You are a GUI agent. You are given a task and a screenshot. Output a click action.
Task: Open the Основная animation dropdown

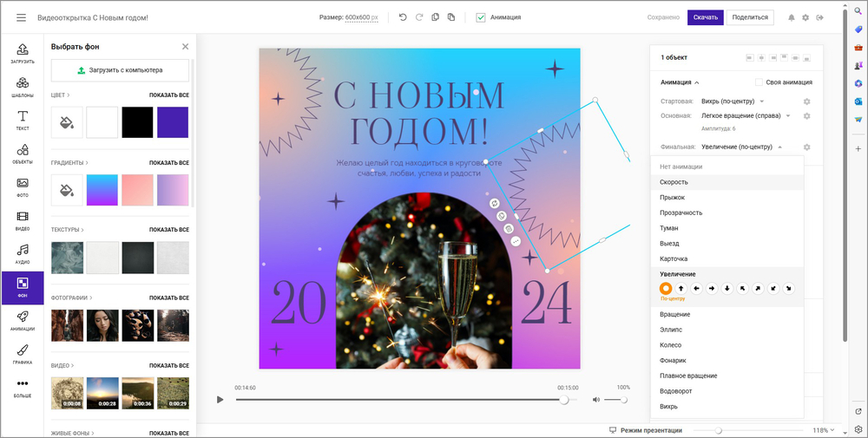(x=746, y=116)
